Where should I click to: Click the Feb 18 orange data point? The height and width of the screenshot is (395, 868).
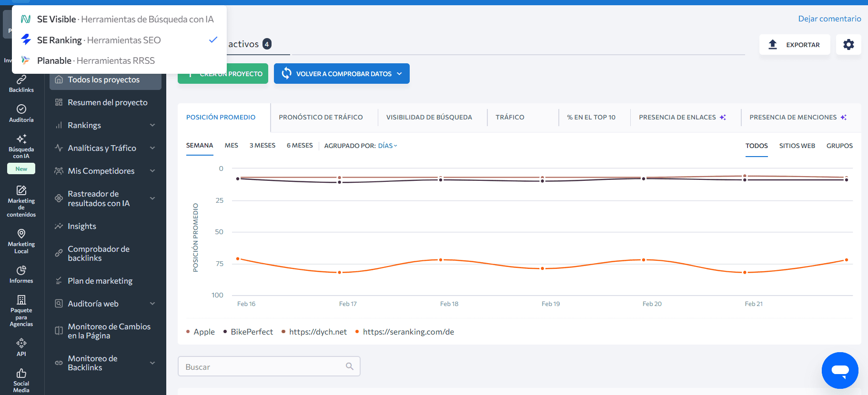441,260
